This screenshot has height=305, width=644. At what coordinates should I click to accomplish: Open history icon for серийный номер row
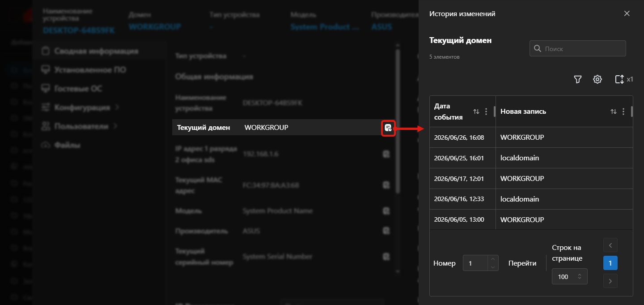coord(386,257)
